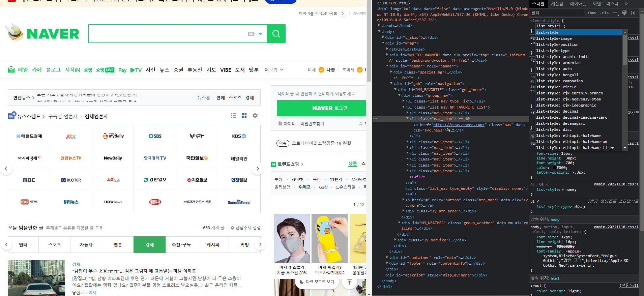644x296 pixels.
Task: Toggle the computed styles sidebar icon
Action: pos(634,13)
